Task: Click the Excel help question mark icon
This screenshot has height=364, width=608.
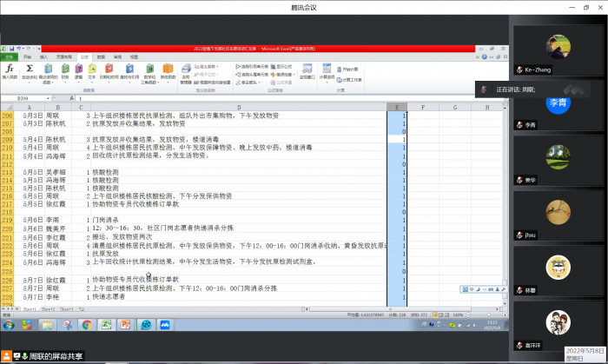Action: point(485,57)
